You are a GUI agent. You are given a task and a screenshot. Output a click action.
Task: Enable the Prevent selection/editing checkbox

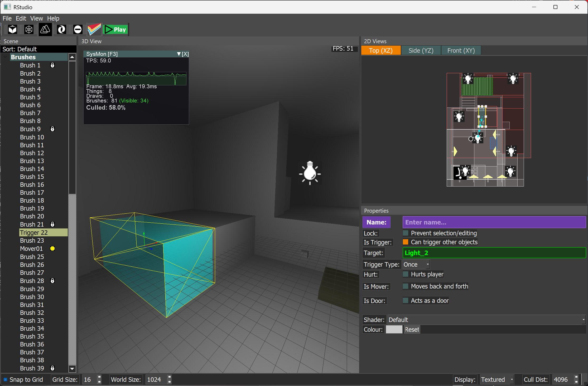(x=406, y=233)
